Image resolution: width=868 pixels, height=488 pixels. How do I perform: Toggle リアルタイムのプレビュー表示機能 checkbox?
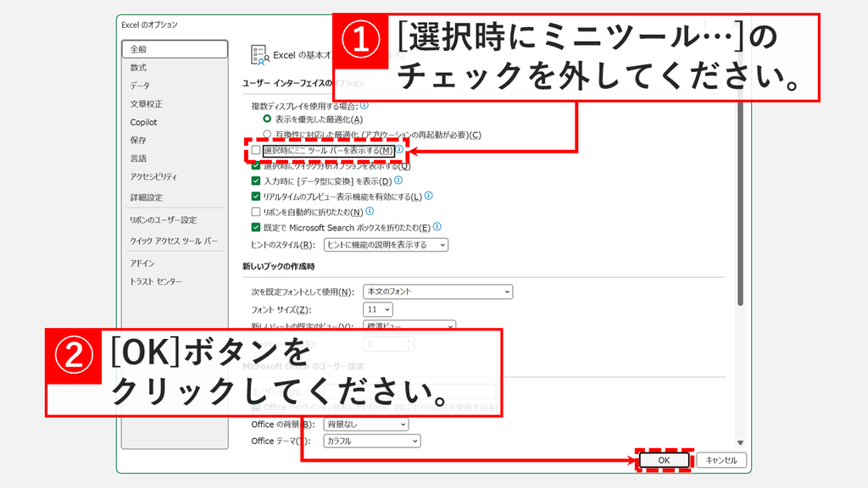coord(256,197)
